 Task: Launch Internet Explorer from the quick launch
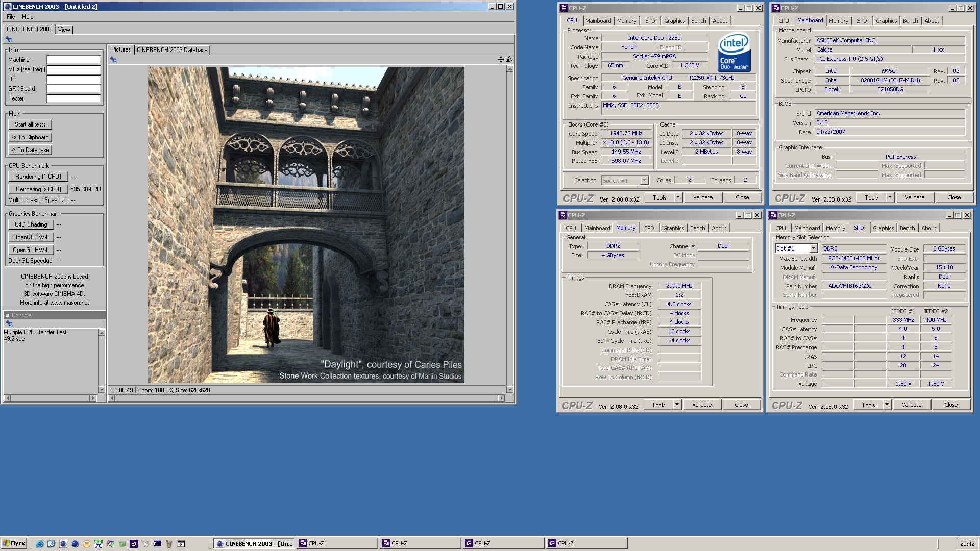(39, 544)
